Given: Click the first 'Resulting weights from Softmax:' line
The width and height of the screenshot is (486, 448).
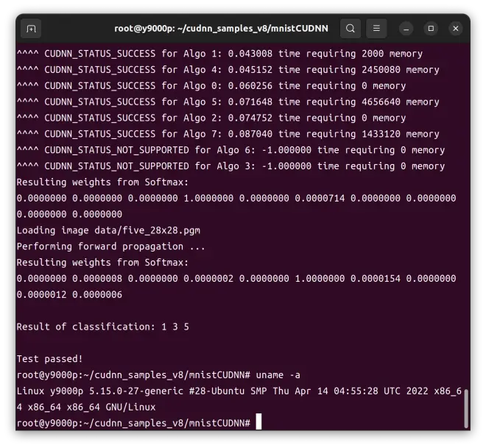Looking at the screenshot, I should [x=102, y=182].
